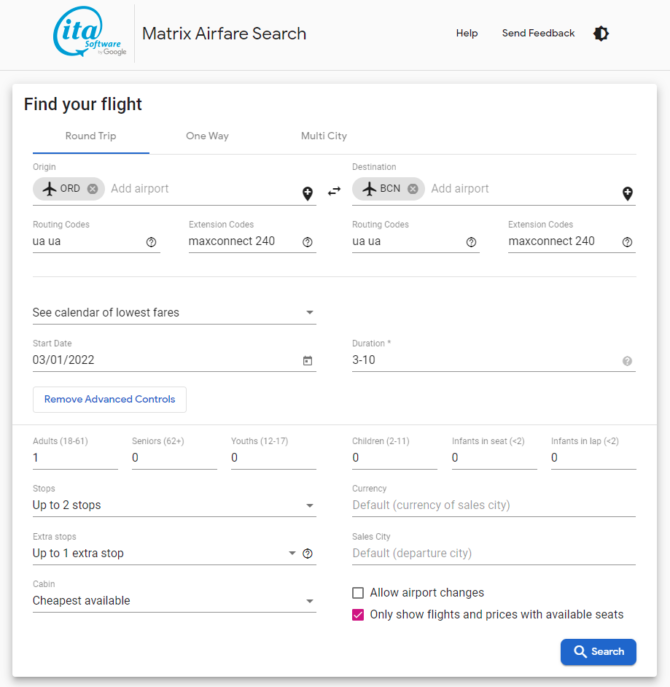Image resolution: width=670 pixels, height=687 pixels.
Task: Open the Stops dropdown
Action: (174, 505)
